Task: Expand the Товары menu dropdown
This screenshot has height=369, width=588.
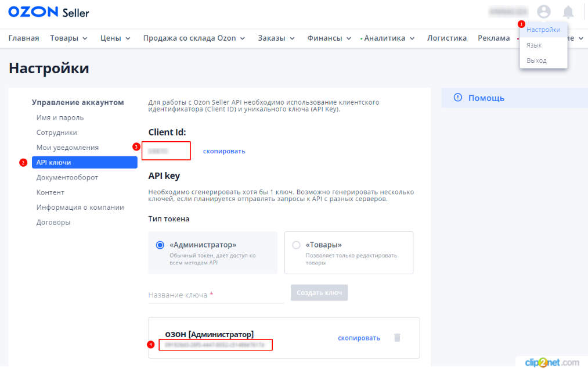Action: pos(68,38)
